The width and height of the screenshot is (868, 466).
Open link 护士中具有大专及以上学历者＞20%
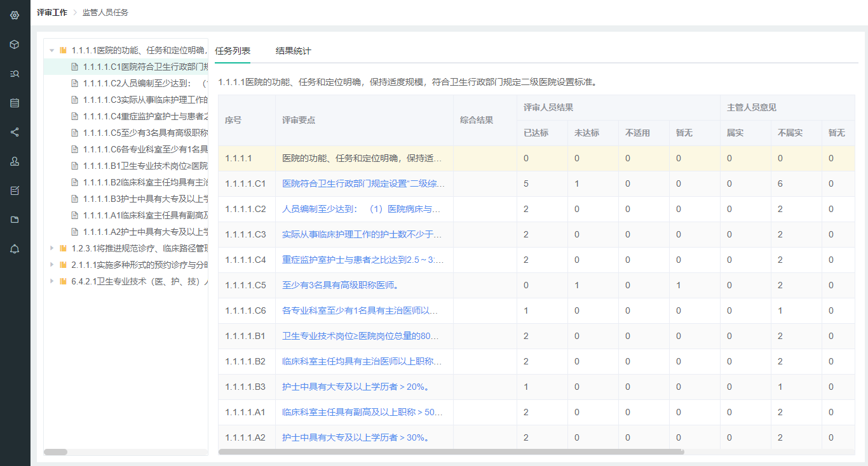(x=355, y=387)
